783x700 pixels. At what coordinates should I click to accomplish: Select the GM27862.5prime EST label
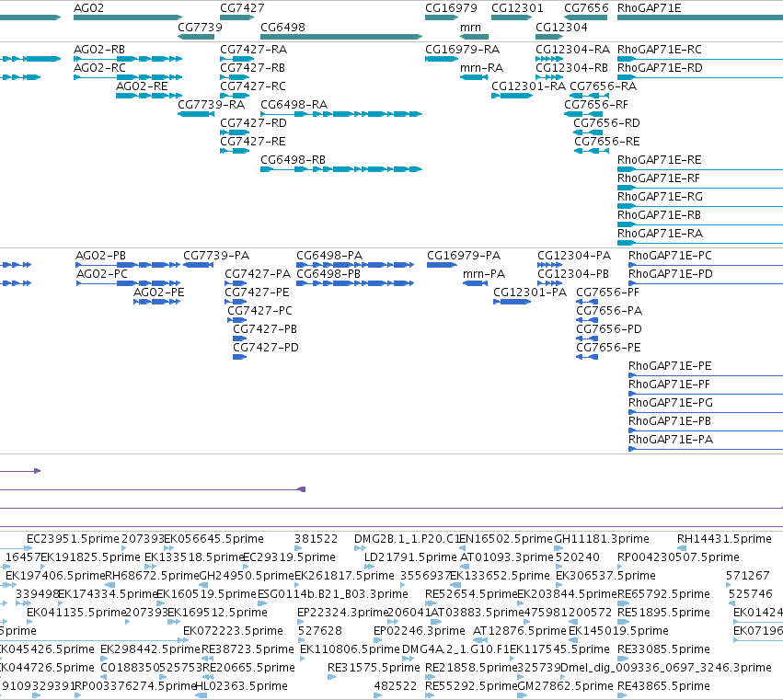coord(565,686)
